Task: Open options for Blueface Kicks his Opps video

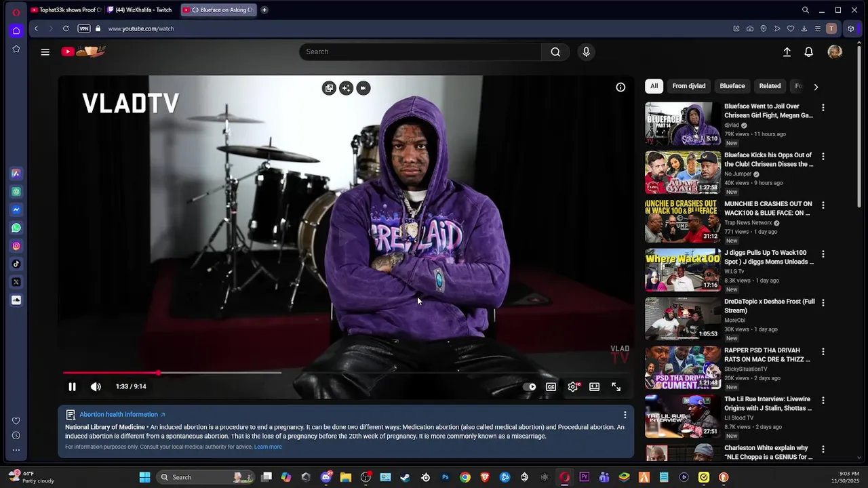Action: (823, 156)
